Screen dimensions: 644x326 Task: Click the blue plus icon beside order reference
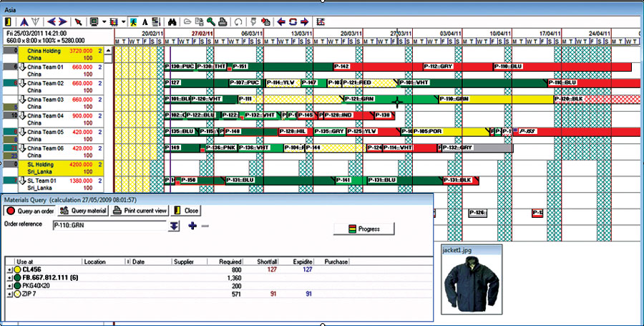coord(192,226)
